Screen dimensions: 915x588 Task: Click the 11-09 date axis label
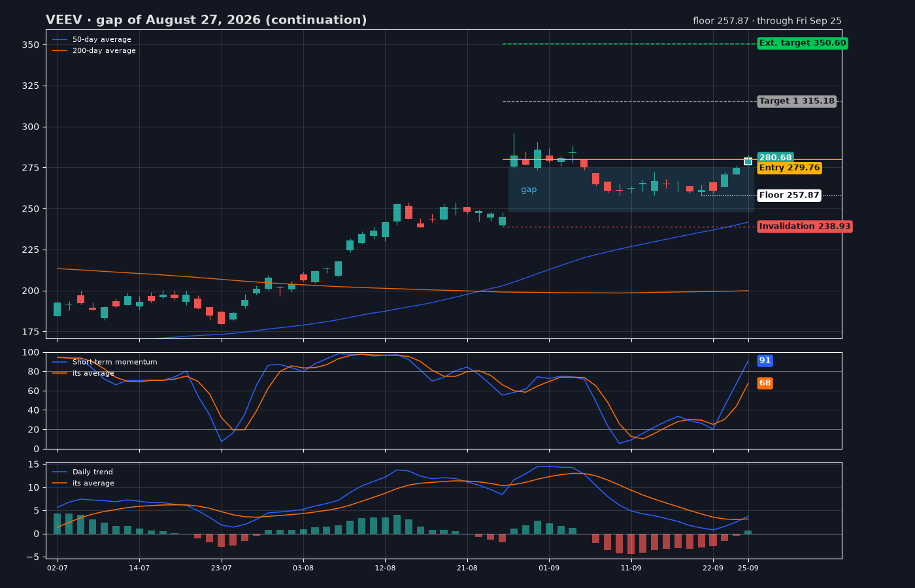[631, 568]
